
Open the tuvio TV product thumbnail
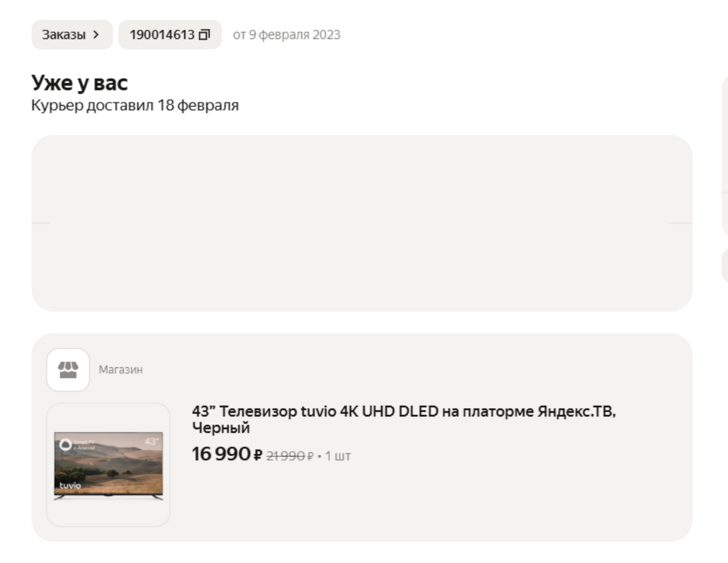108,465
